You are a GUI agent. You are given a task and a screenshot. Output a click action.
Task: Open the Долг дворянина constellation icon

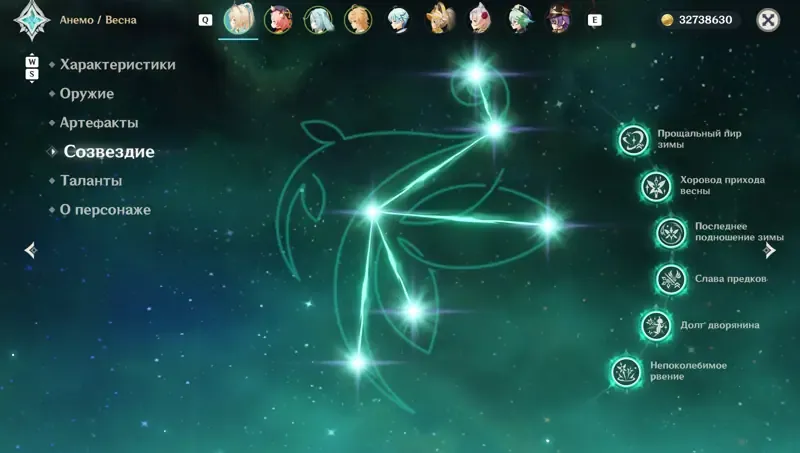coord(656,325)
